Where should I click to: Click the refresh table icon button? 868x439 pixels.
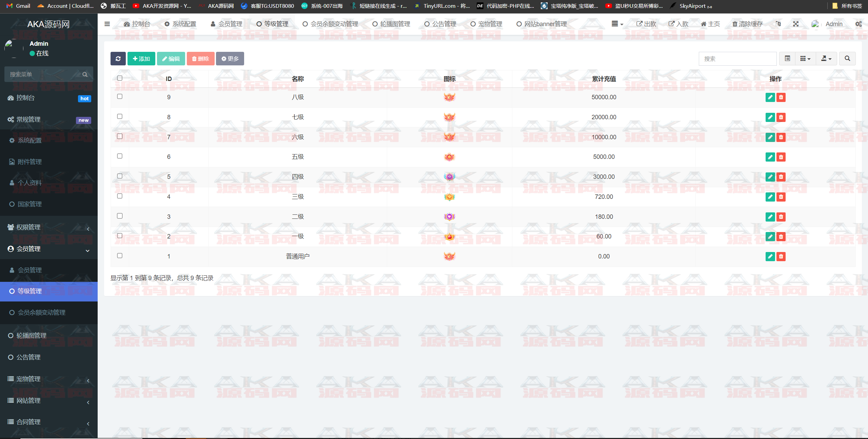[118, 59]
